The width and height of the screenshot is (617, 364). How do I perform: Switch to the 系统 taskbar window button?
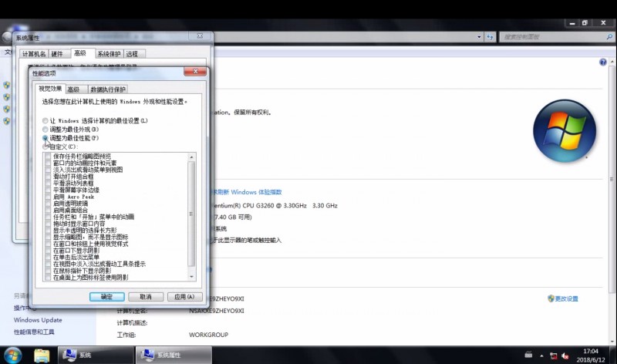pyautogui.click(x=96, y=355)
